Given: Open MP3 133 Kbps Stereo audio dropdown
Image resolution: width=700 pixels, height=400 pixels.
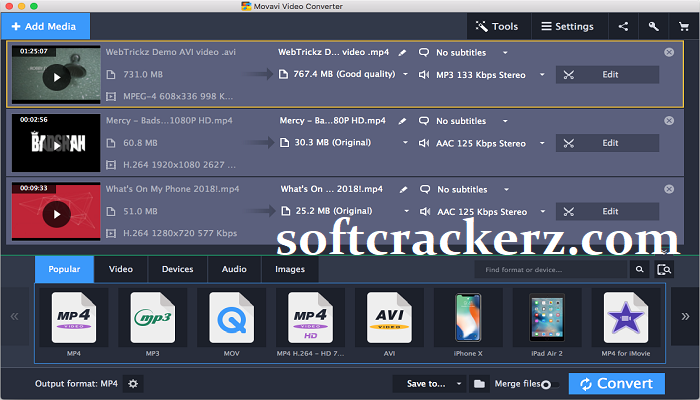Looking at the screenshot, I should [542, 75].
